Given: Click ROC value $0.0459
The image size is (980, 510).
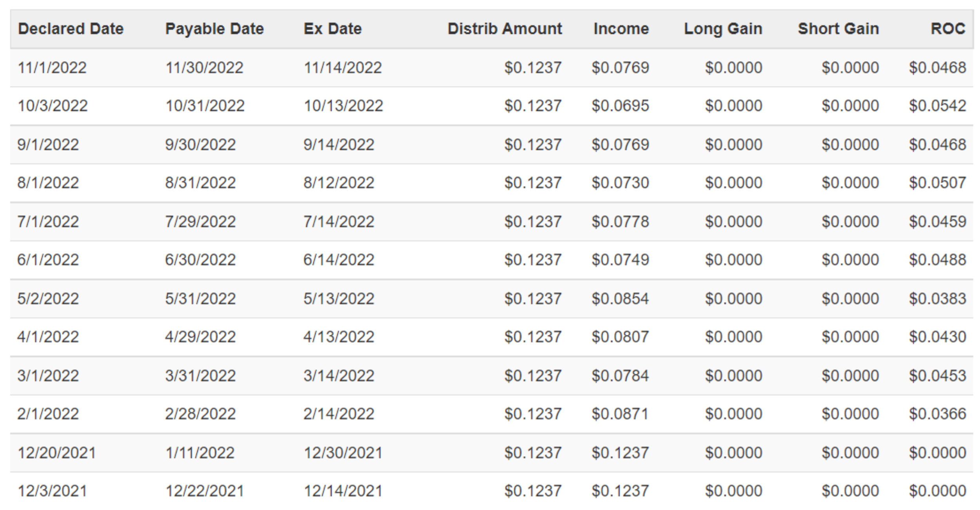Looking at the screenshot, I should pyautogui.click(x=937, y=222).
